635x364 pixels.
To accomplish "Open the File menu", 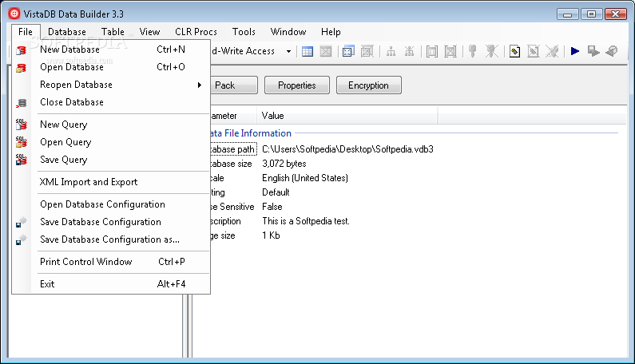I will point(26,32).
